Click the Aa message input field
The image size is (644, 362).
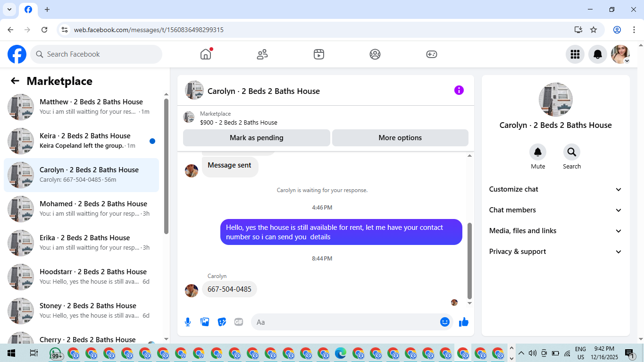(x=346, y=322)
